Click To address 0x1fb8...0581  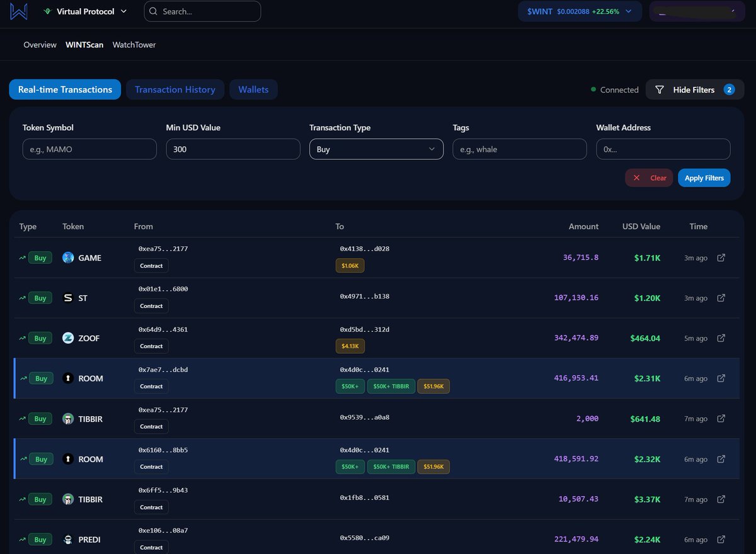(365, 497)
